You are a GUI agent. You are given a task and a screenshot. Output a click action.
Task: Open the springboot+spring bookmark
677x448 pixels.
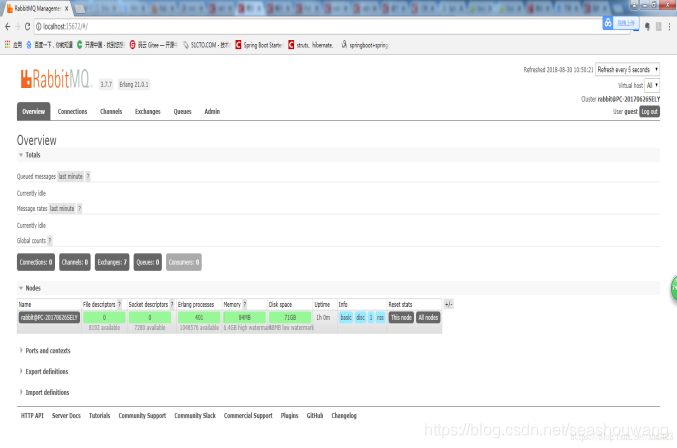[365, 44]
